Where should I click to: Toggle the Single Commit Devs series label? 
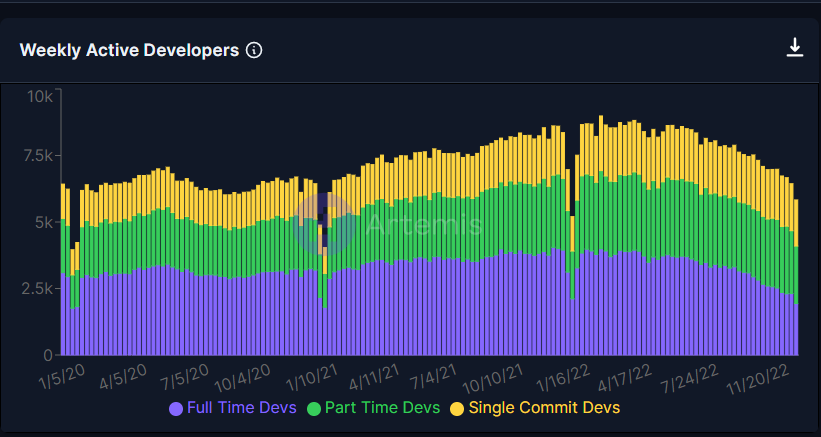pyautogui.click(x=544, y=408)
